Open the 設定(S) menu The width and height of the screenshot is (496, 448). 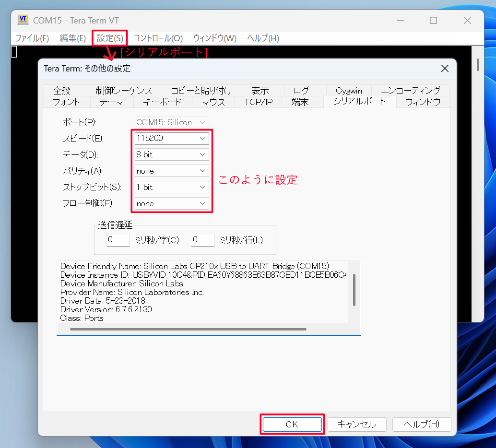[110, 38]
